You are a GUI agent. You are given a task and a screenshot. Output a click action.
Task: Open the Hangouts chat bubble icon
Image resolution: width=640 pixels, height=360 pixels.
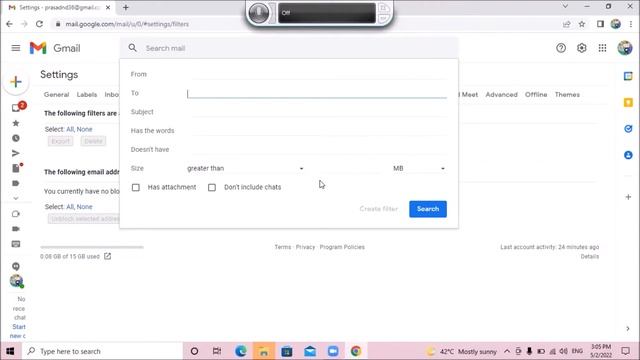[x=16, y=267]
